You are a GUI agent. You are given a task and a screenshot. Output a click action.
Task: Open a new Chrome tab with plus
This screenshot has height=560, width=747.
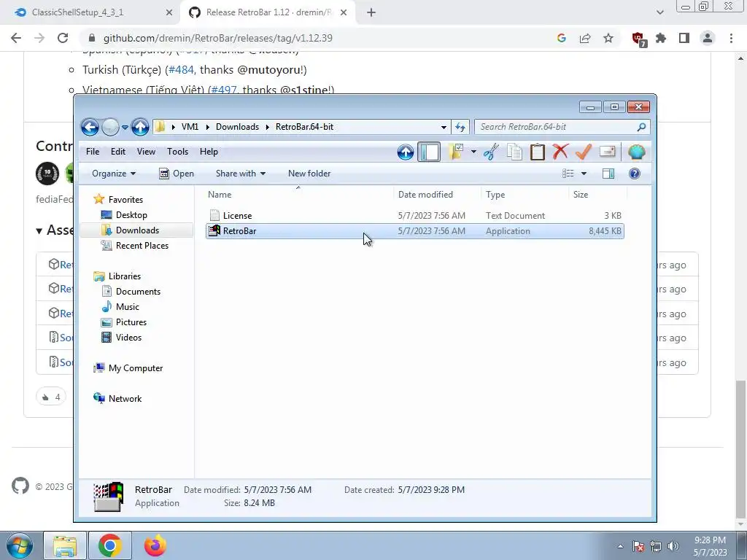pos(371,12)
